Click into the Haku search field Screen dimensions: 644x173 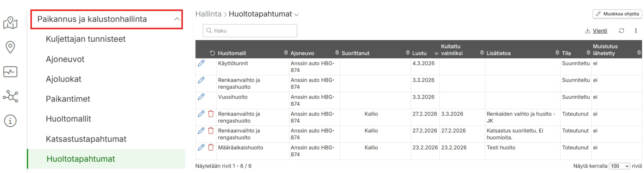(x=250, y=31)
